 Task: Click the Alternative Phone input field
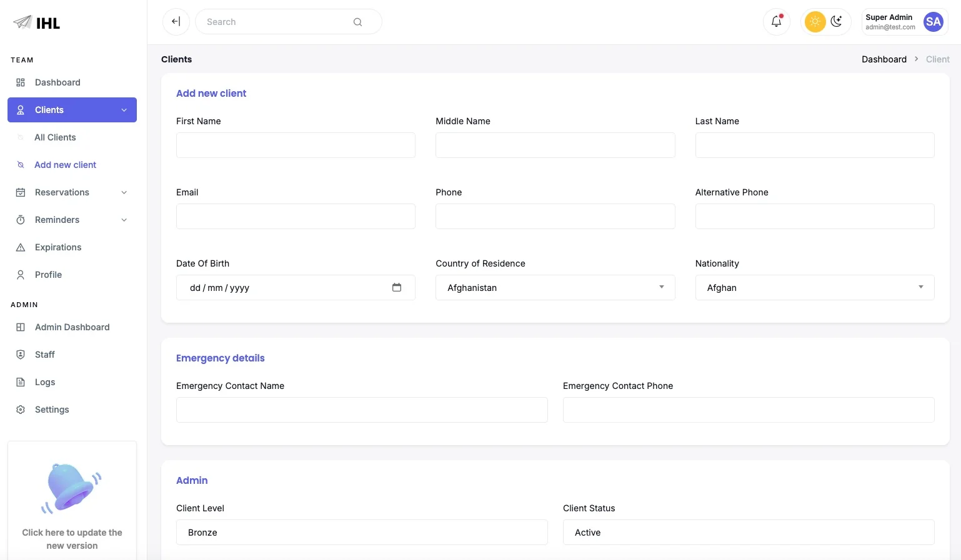[815, 216]
